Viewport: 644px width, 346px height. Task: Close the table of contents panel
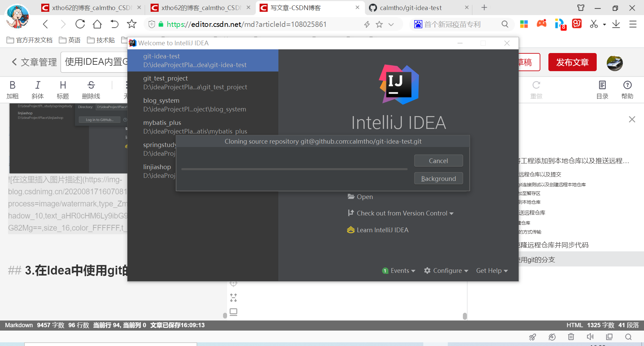(632, 119)
